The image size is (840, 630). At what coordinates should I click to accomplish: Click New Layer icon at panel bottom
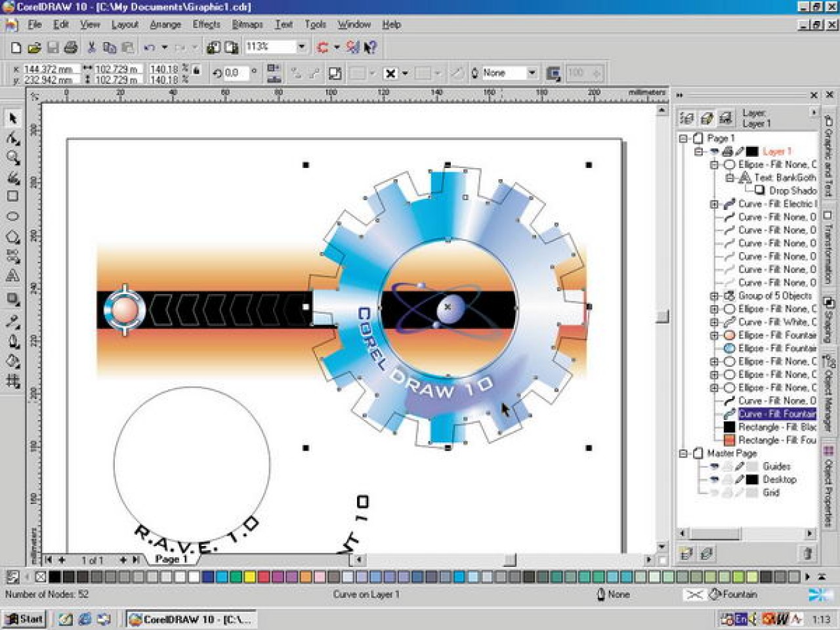click(x=686, y=554)
